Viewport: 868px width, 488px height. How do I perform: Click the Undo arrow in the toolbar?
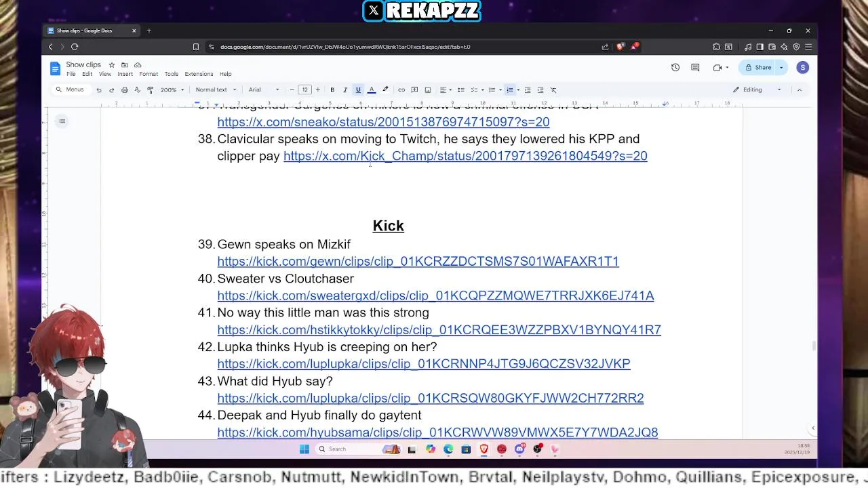[99, 90]
